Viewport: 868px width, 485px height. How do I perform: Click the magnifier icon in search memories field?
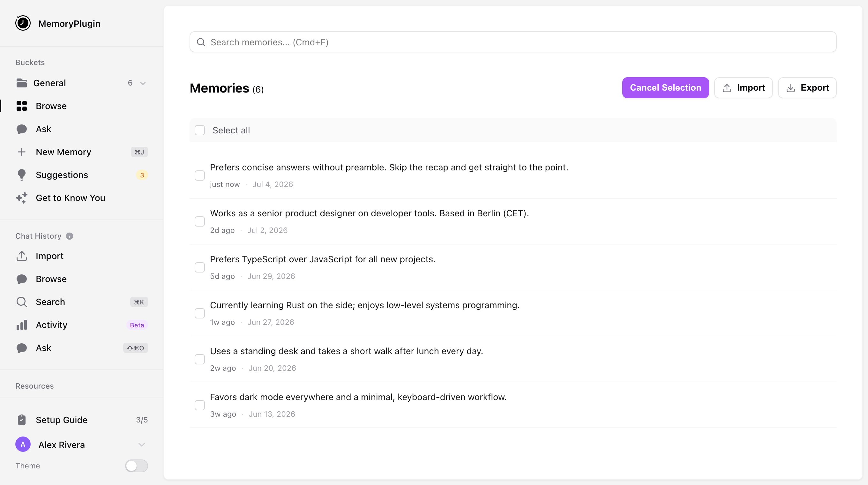(x=201, y=42)
